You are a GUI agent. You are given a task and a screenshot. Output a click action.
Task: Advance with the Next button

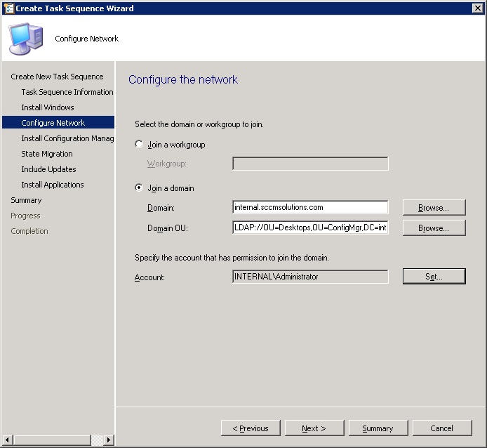(314, 428)
